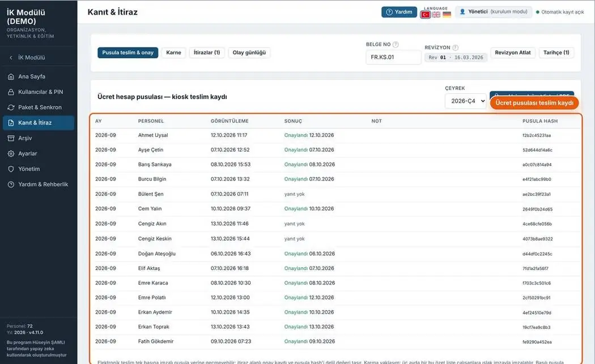Click the Paket & Senkron sync icon
595x364 pixels.
coord(11,108)
